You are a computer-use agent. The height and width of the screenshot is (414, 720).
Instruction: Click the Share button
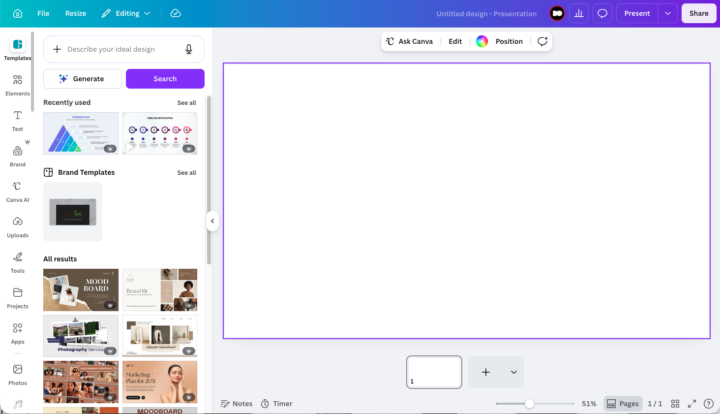698,13
